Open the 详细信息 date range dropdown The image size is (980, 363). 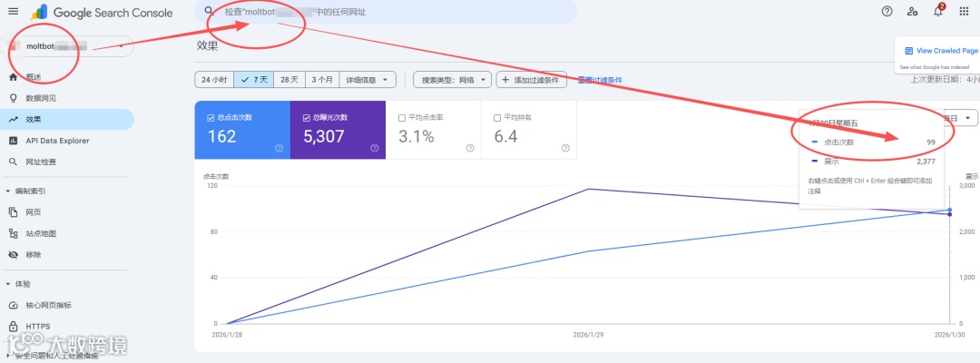pos(367,79)
